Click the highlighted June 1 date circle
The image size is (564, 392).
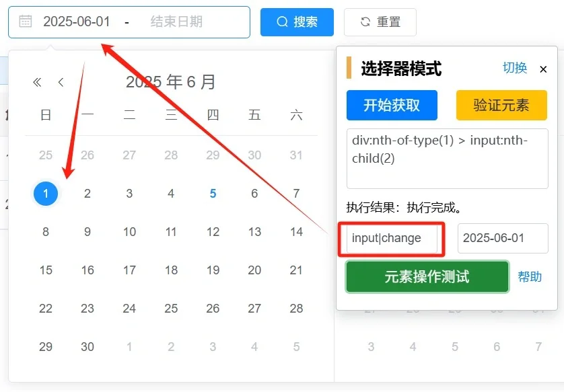click(x=45, y=193)
